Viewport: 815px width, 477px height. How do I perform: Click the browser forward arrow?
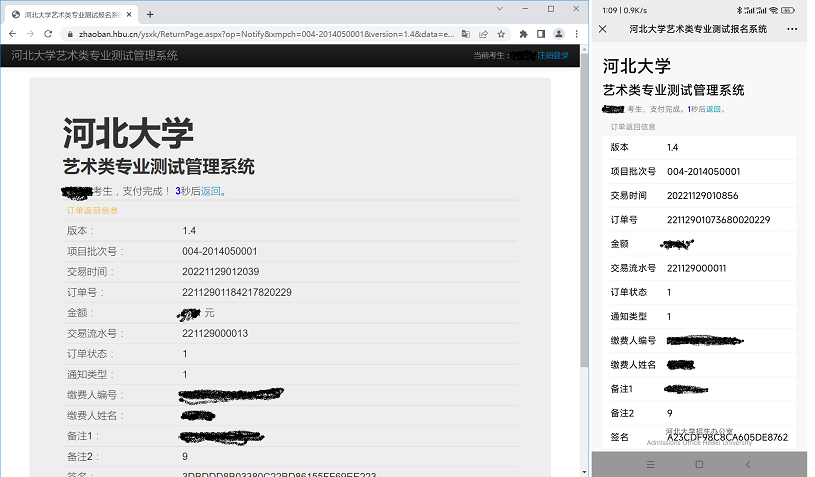tap(30, 34)
